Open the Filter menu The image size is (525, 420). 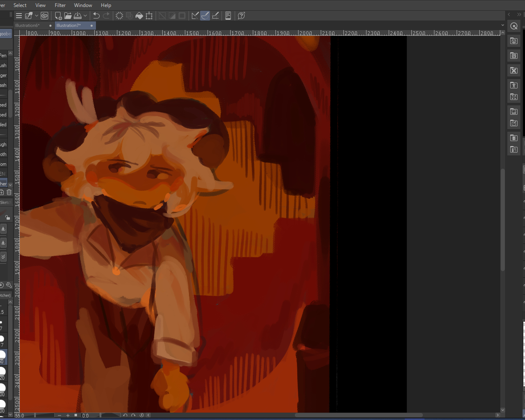[x=60, y=5]
